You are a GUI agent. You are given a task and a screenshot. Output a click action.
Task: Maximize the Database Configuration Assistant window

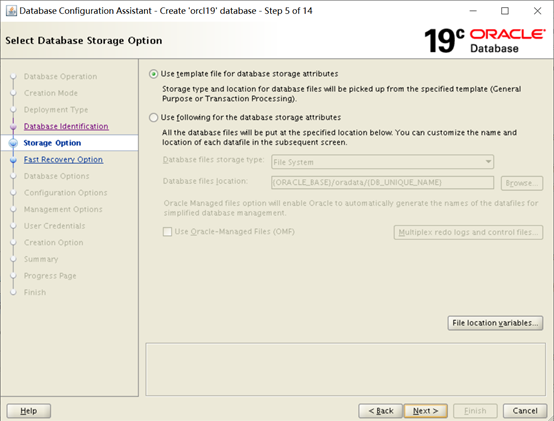point(505,11)
